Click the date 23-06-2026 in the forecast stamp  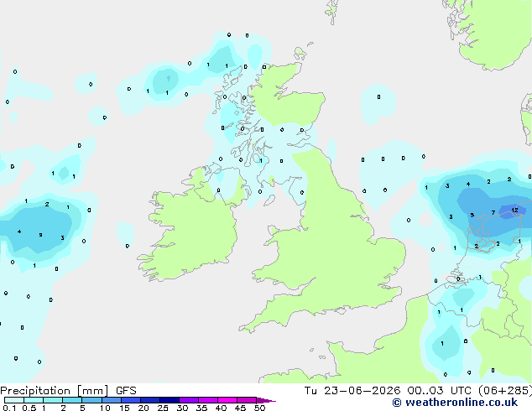point(362,391)
